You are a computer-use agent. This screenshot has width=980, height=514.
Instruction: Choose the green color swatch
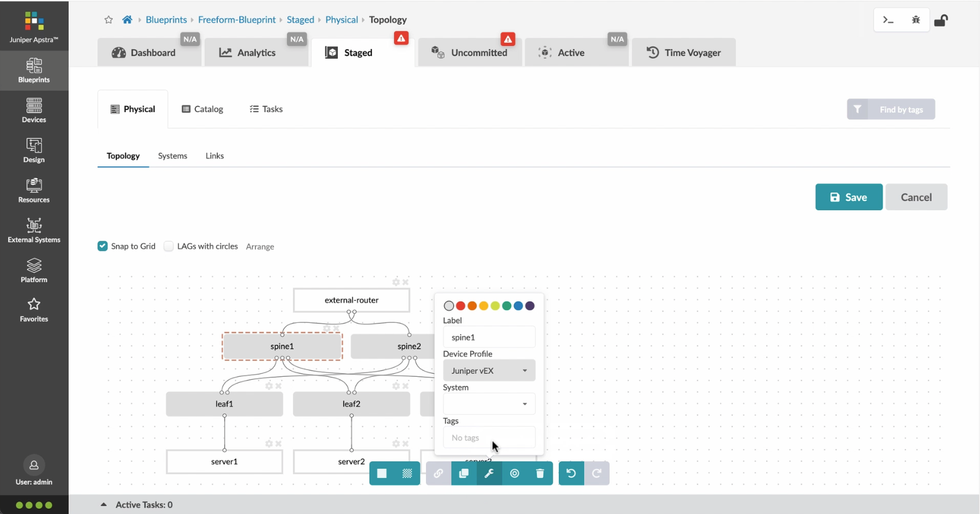pyautogui.click(x=507, y=306)
